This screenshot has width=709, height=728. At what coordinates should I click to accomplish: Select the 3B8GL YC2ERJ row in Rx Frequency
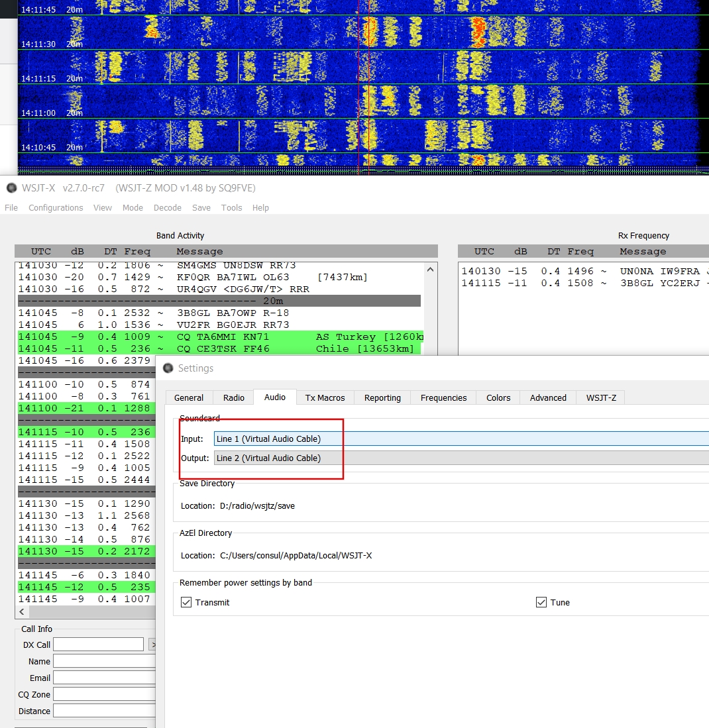[x=583, y=283]
